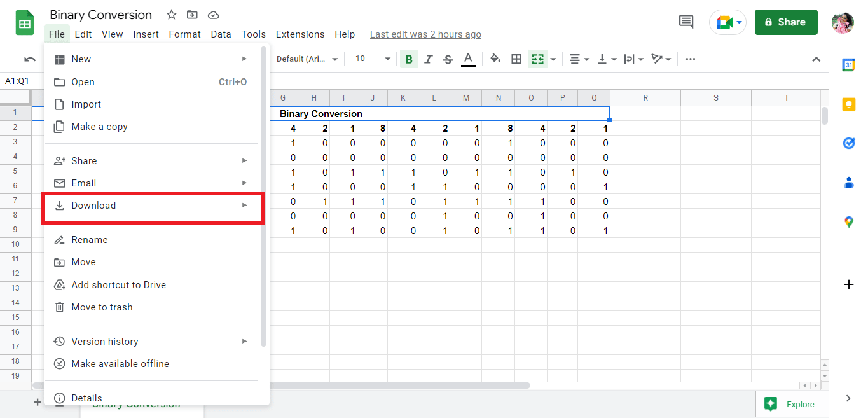Expand the Download submenu

(x=151, y=206)
